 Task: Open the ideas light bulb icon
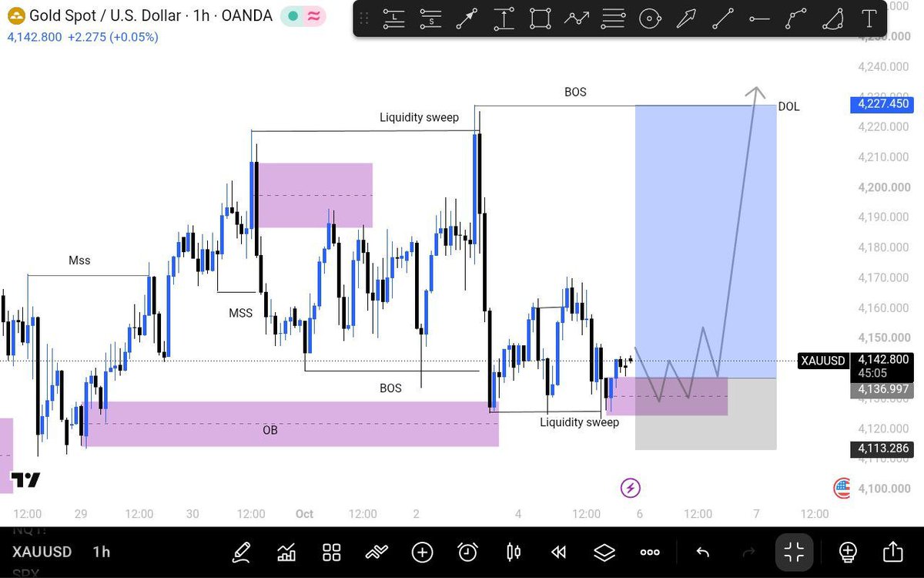tap(848, 552)
